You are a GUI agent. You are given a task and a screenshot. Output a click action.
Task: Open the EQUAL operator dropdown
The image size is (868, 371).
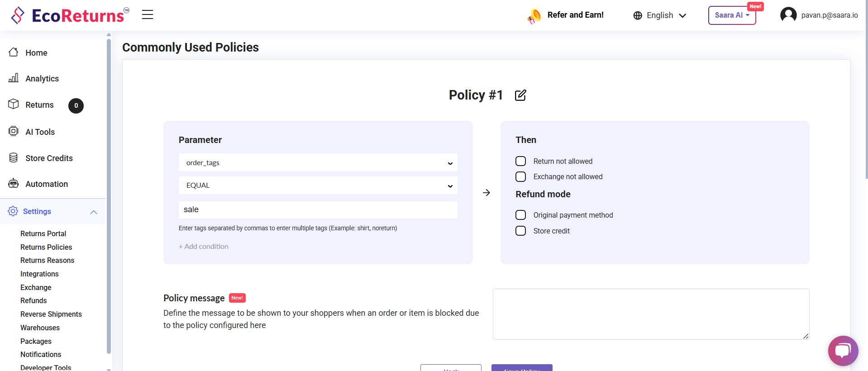[x=318, y=185]
